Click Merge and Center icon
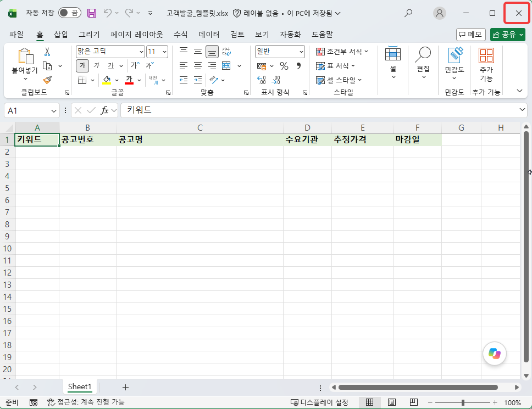 [x=226, y=66]
